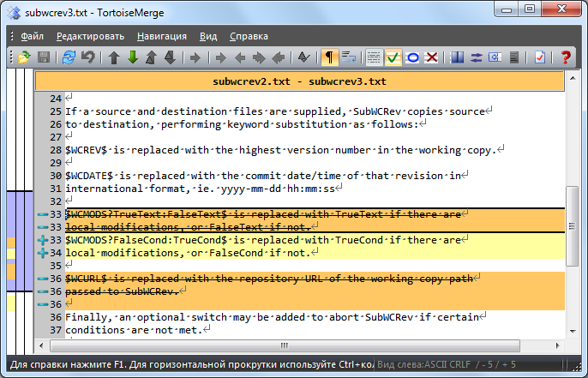Open the Вид menu
The width and height of the screenshot is (588, 378).
(208, 36)
